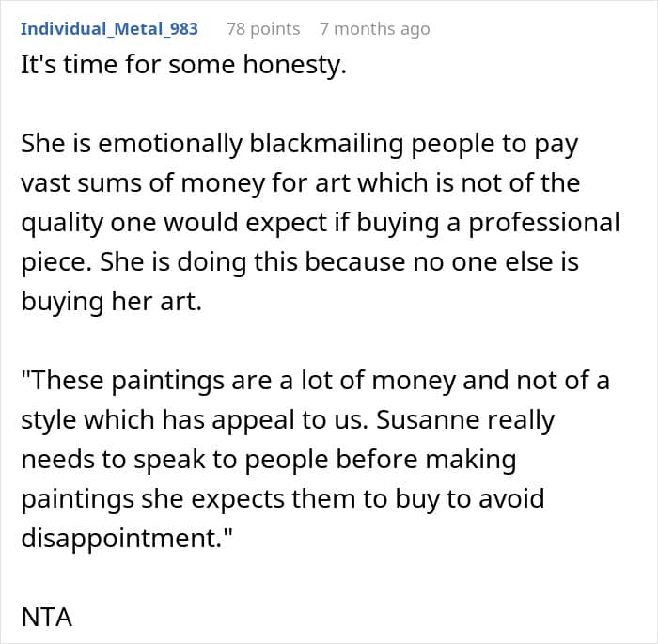Viewport: 658px width, 644px height.
Task: Click the name "Susanne" in the quote
Action: pyautogui.click(x=427, y=420)
